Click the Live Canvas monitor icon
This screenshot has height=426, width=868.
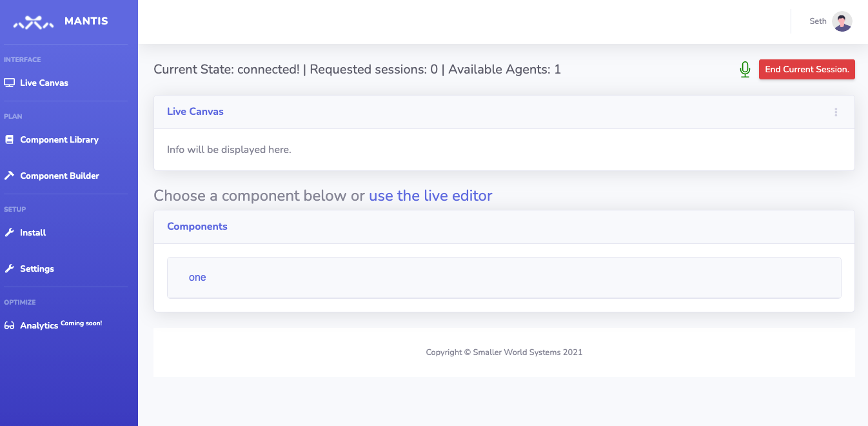9,83
